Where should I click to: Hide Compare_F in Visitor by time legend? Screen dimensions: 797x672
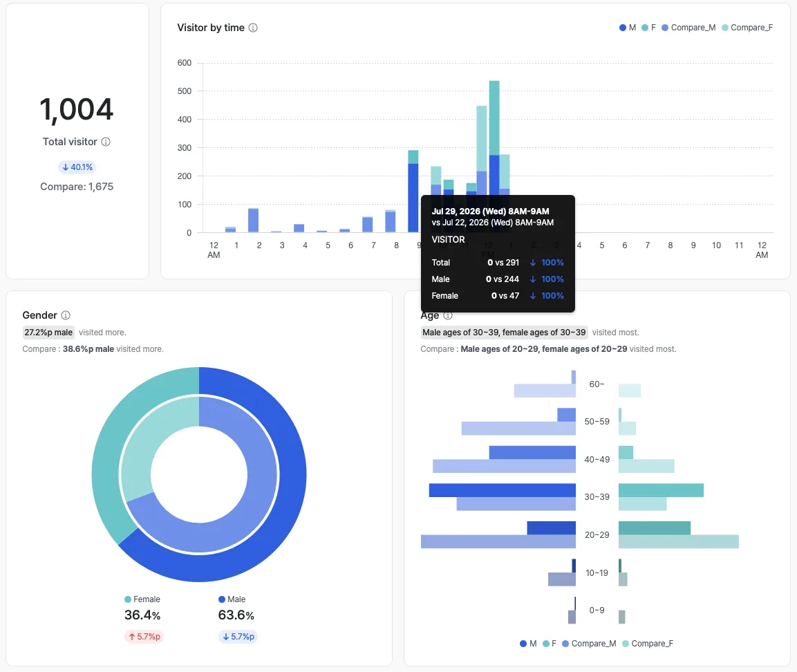coord(747,28)
